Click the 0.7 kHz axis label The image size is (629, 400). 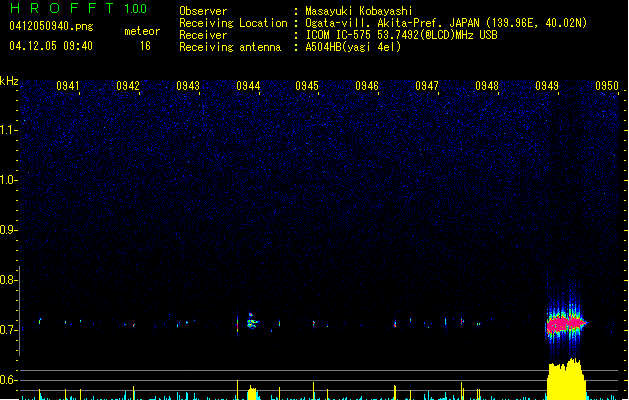click(x=8, y=330)
